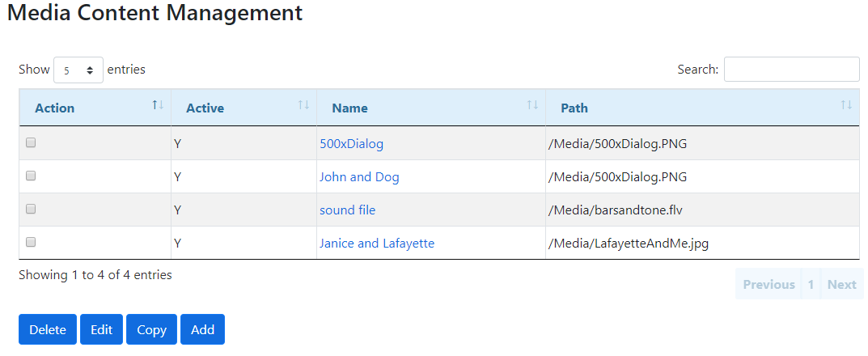Select the sound file row checkbox
This screenshot has width=868, height=356.
[x=31, y=209]
